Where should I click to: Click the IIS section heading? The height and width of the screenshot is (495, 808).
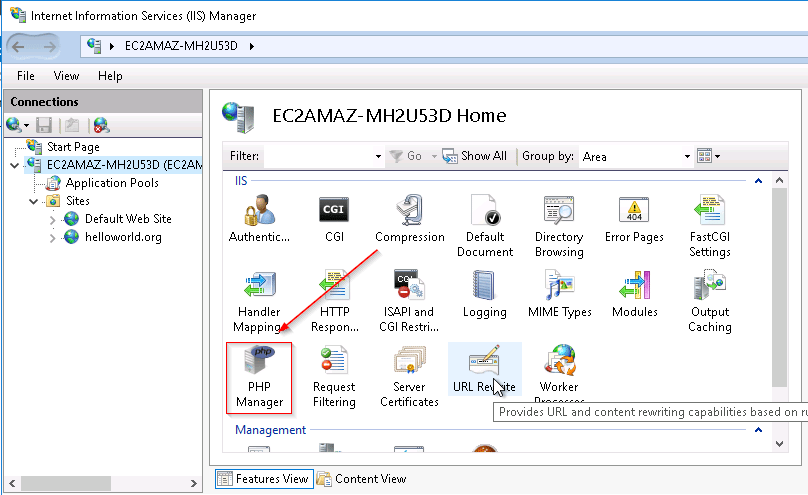point(241,181)
